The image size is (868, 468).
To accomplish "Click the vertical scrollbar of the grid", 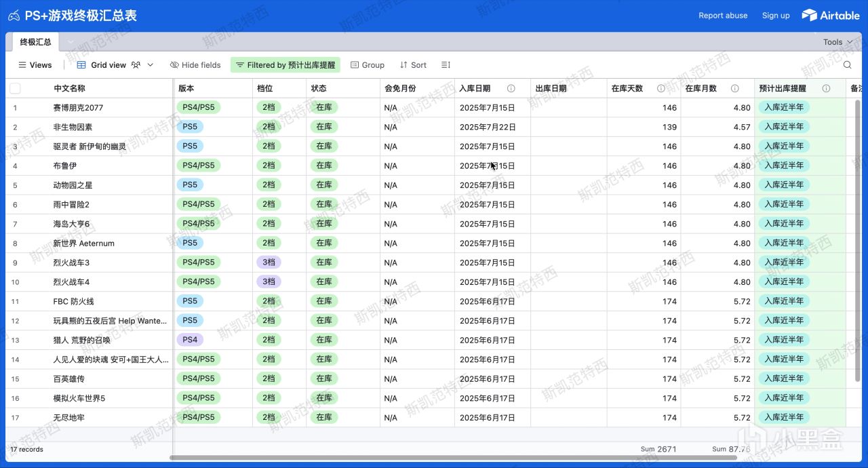I will click(857, 240).
